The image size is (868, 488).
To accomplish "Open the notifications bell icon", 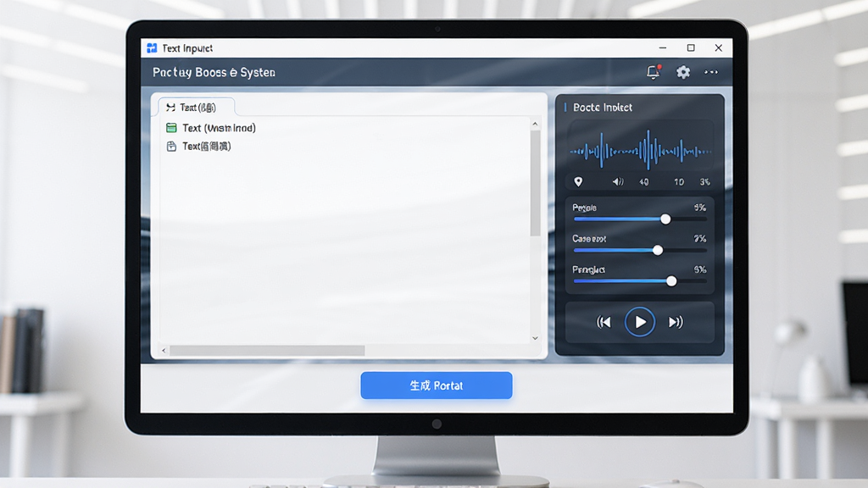I will [654, 72].
